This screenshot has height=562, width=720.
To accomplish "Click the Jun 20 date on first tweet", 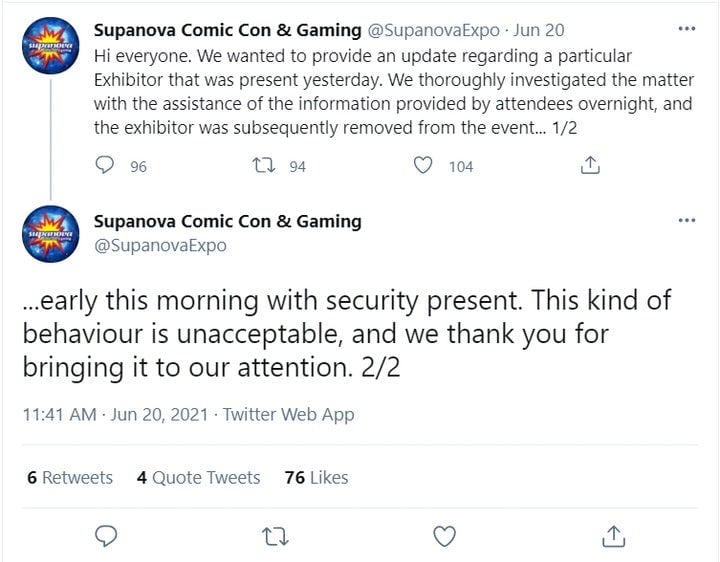I will coord(539,30).
